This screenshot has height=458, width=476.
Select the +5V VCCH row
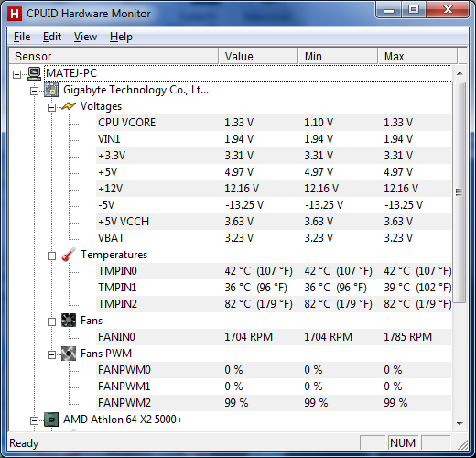click(274, 222)
